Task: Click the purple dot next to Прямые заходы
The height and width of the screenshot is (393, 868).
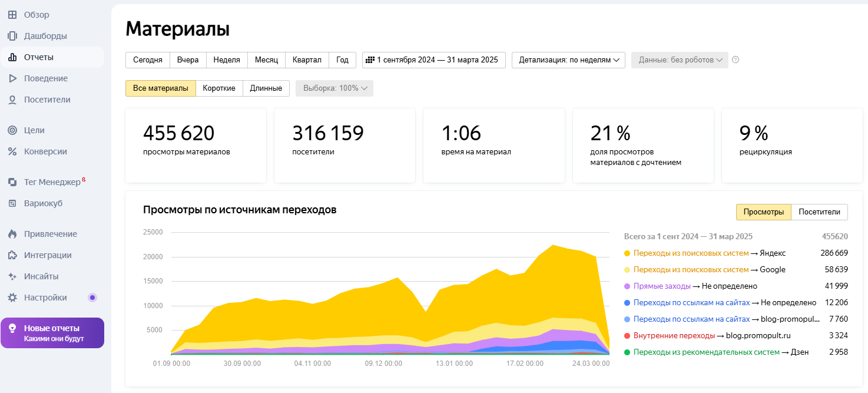Action: tap(628, 285)
